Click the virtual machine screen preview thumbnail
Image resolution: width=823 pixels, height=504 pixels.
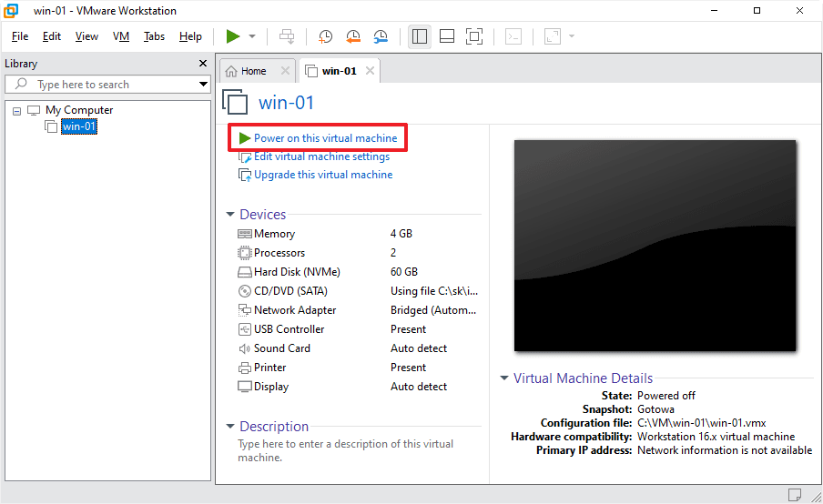tap(655, 245)
